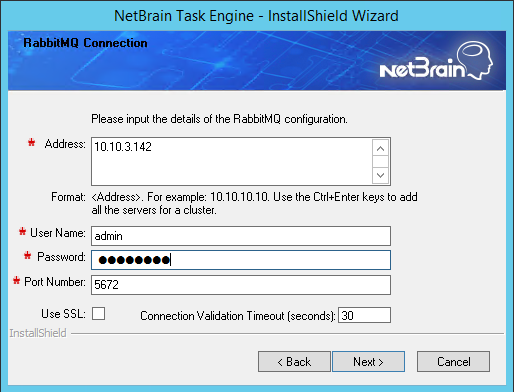The height and width of the screenshot is (392, 515).
Task: Click the InstallShield Wizard title bar
Action: pos(256,16)
